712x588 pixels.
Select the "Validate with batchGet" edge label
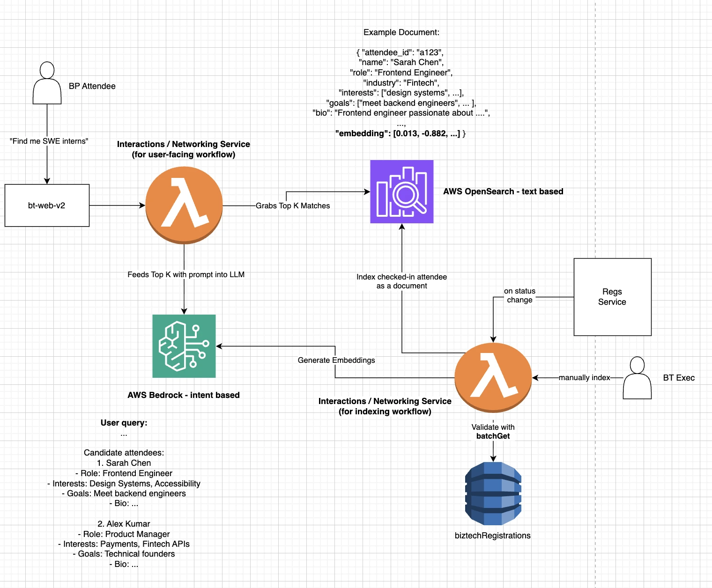tap(493, 431)
